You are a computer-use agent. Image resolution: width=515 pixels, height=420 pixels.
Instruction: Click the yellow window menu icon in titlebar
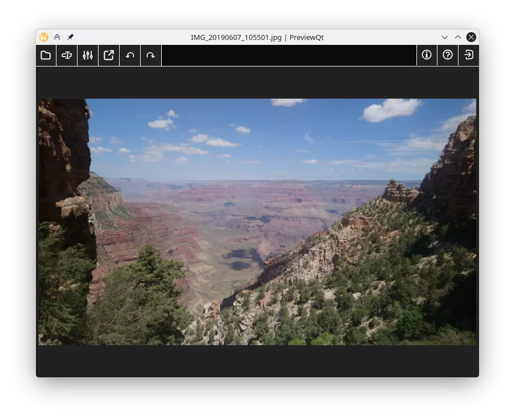(44, 37)
